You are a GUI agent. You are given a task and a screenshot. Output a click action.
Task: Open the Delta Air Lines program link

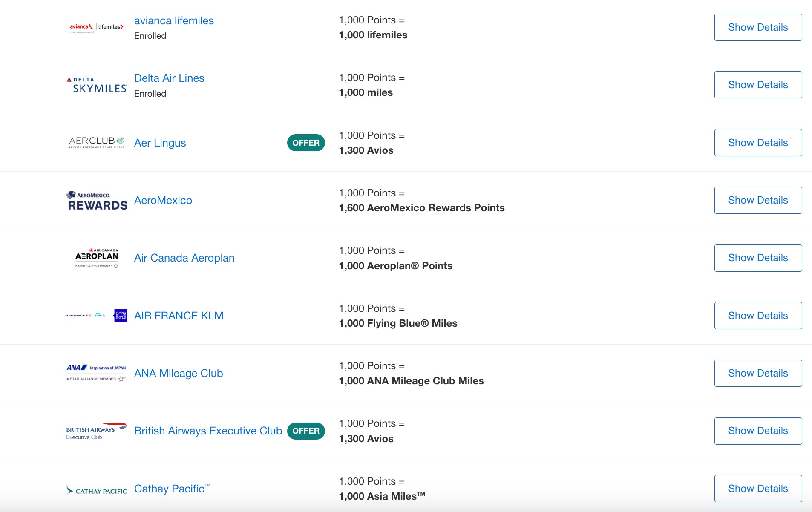169,78
